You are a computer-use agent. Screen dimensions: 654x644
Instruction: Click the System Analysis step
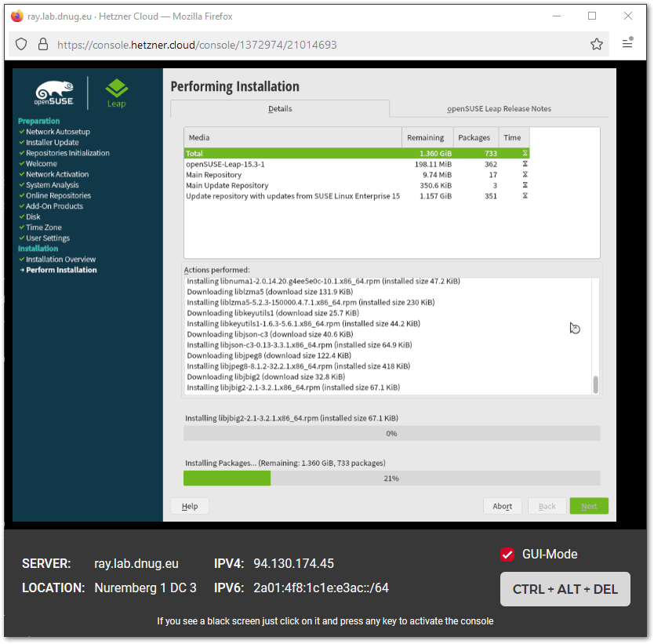pos(52,185)
